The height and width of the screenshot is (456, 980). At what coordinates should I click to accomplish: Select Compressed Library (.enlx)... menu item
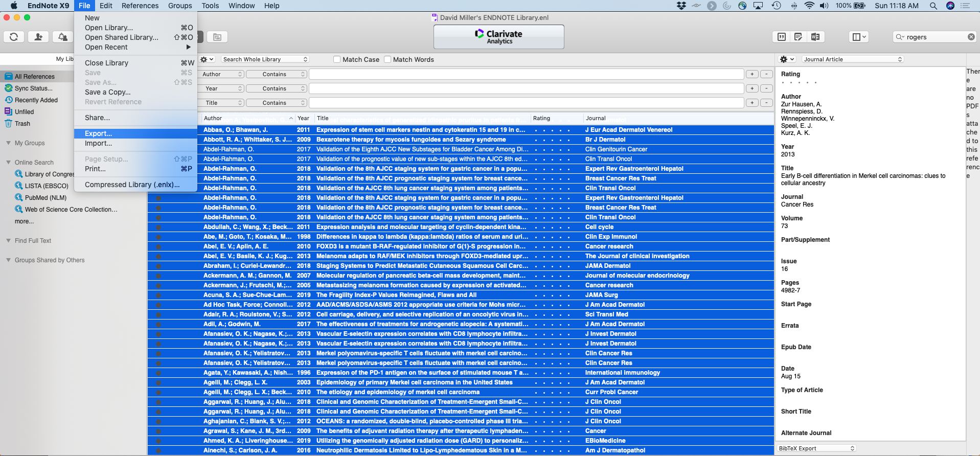coord(135,185)
